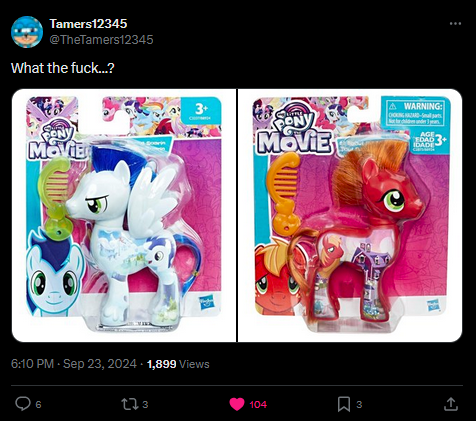Click the reply count number 6

(38, 405)
